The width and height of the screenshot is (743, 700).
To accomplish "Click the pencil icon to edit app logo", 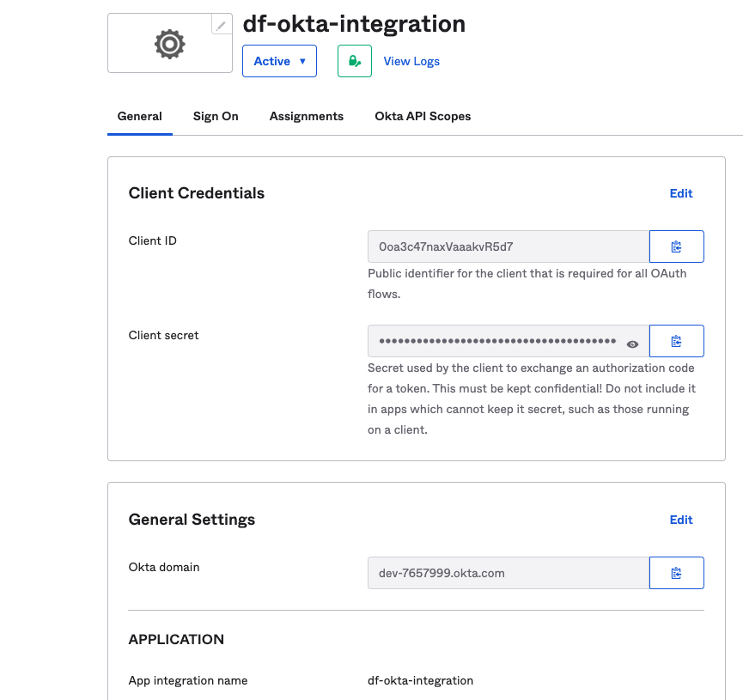I will (x=222, y=25).
